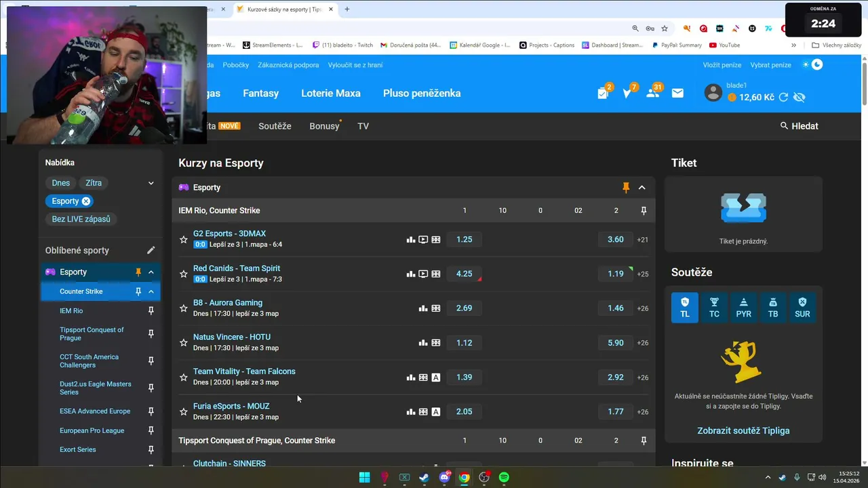The height and width of the screenshot is (488, 868).
Task: Toggle the Bez LIVE zápasů filter
Action: pos(81,219)
